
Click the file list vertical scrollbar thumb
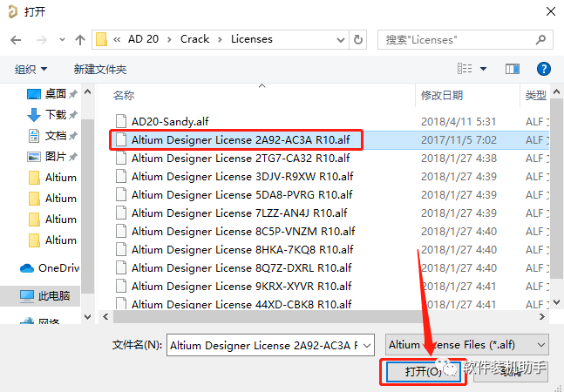556,189
